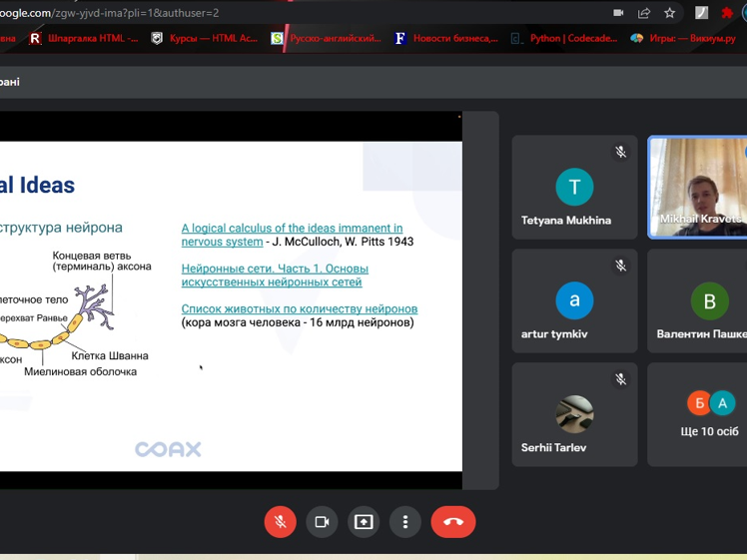Click 'Список животных по количеству нейронов' link
Viewport: 747px width, 560px height.
tap(299, 309)
